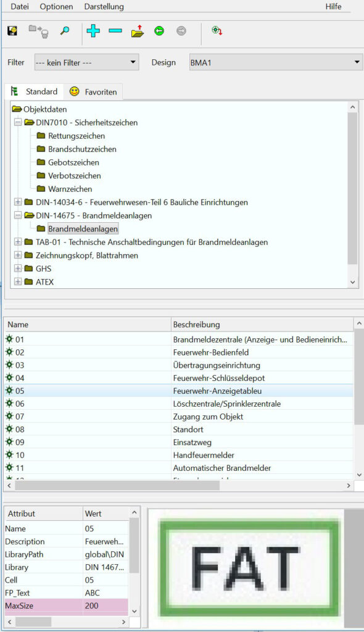Screen dimensions: 364x632
Task: Expand the DIN-14034-6 Feuerwehrwesen node
Action: point(18,202)
